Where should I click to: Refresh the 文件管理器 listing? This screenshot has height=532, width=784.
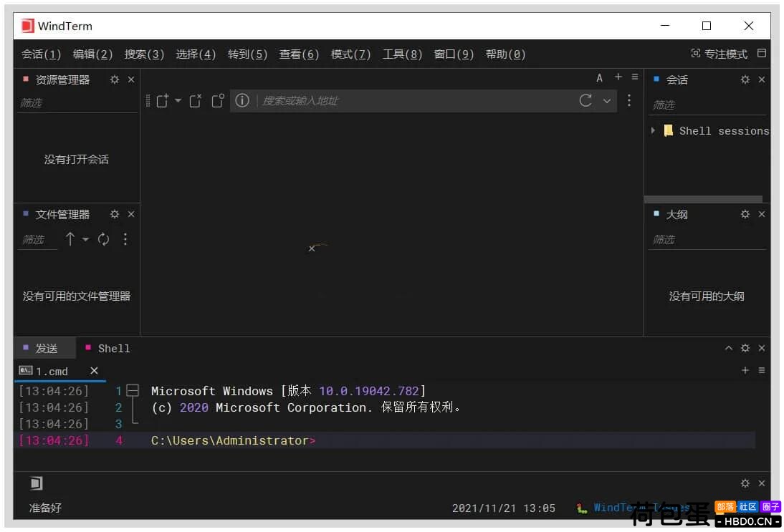pyautogui.click(x=103, y=239)
